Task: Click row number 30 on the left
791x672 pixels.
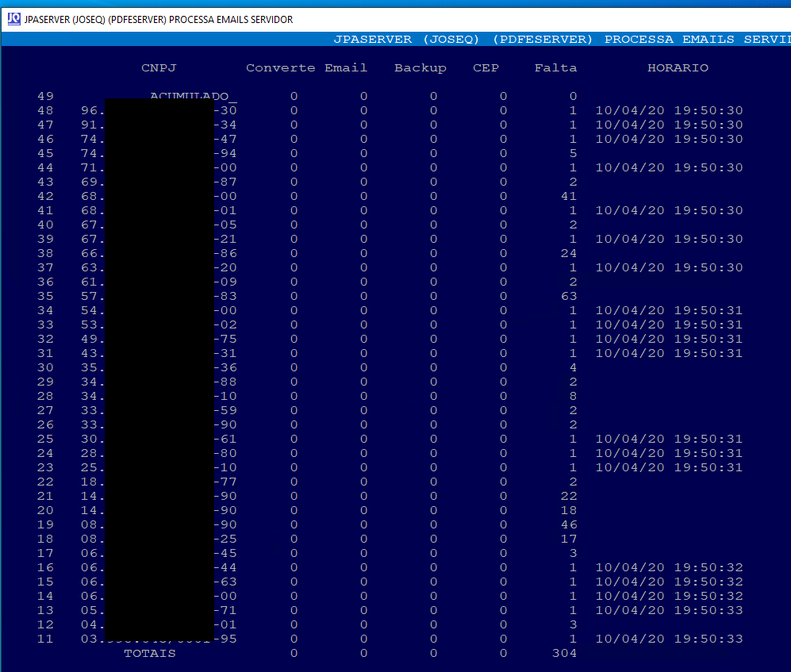Action: coord(45,368)
